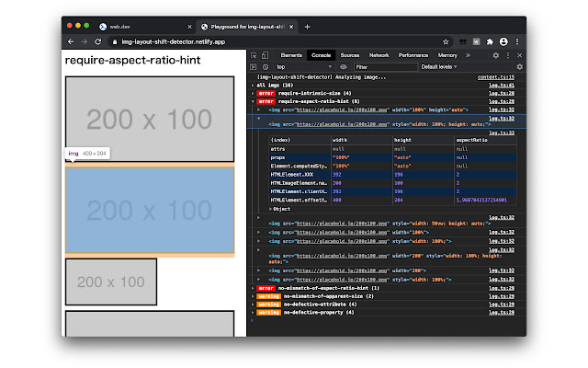Viewport: 588px width, 368px height.
Task: Click the browser back arrow
Action: tap(72, 41)
